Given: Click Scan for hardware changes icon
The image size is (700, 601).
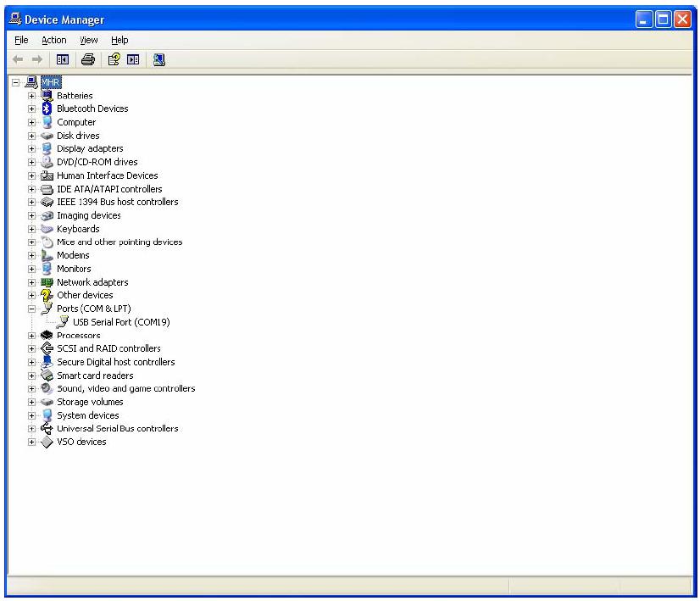Looking at the screenshot, I should [159, 59].
